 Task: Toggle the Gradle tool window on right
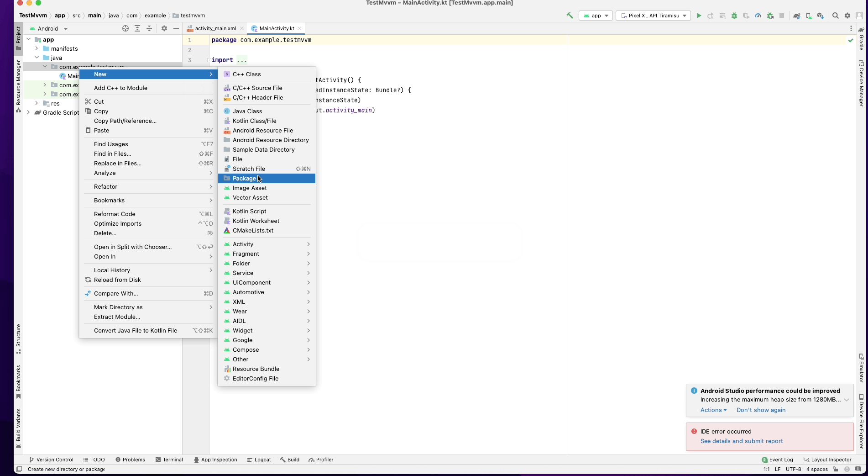click(x=861, y=38)
